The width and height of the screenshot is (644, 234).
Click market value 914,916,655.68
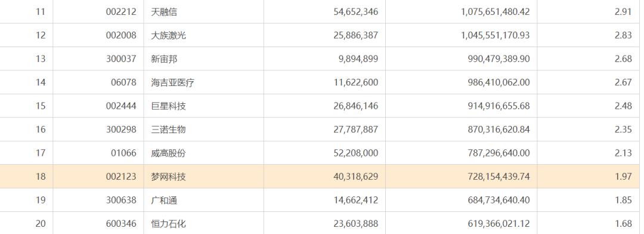[499, 106]
